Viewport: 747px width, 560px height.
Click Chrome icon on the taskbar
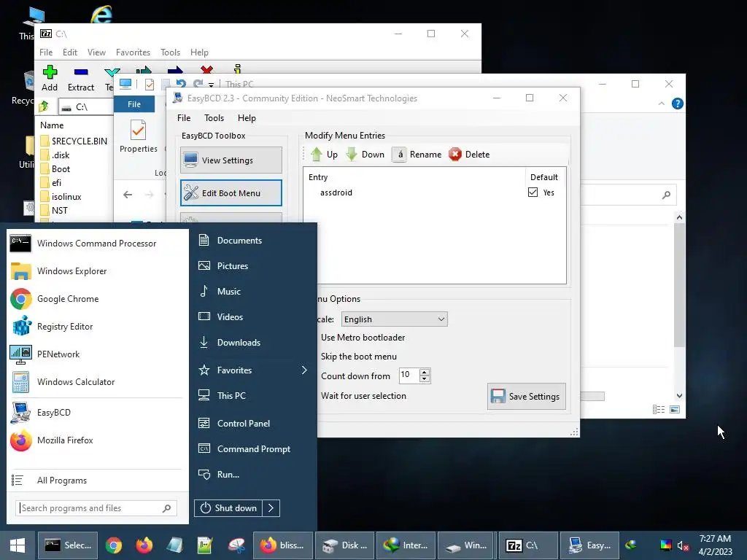click(x=113, y=545)
